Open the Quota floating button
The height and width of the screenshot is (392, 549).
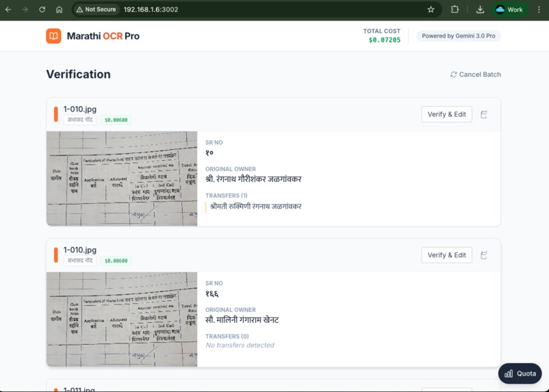point(520,374)
